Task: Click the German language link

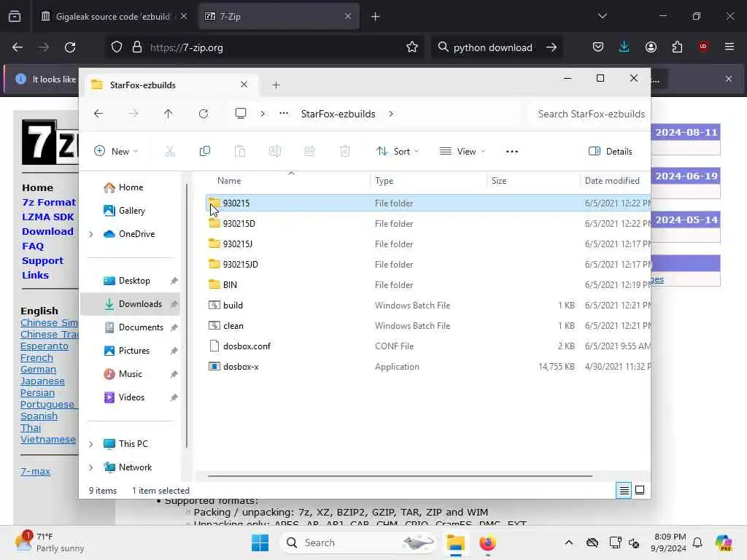Action: pos(38,370)
